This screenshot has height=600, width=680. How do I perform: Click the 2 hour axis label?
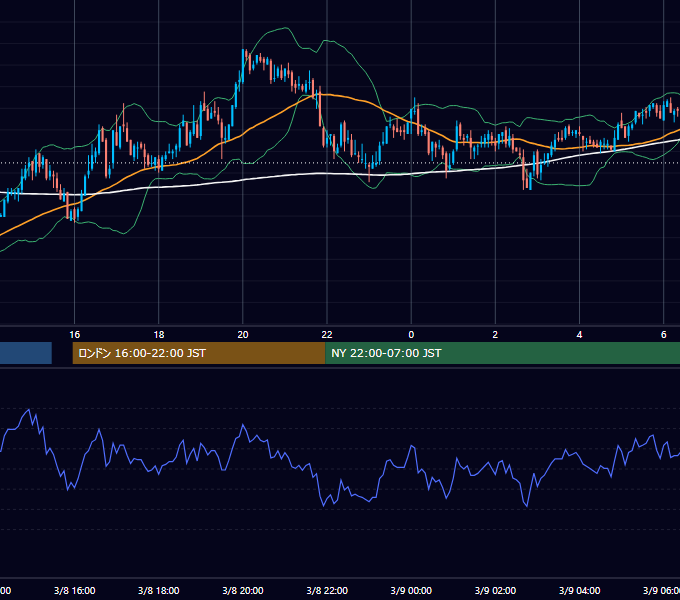[x=495, y=335]
